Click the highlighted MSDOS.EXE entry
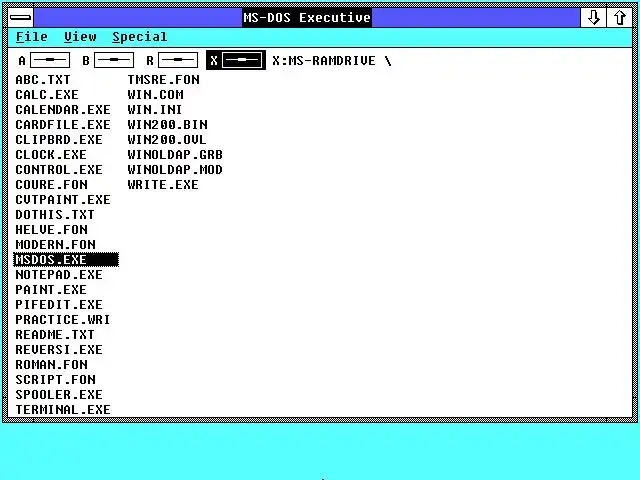This screenshot has height=480, width=640. coord(66,260)
